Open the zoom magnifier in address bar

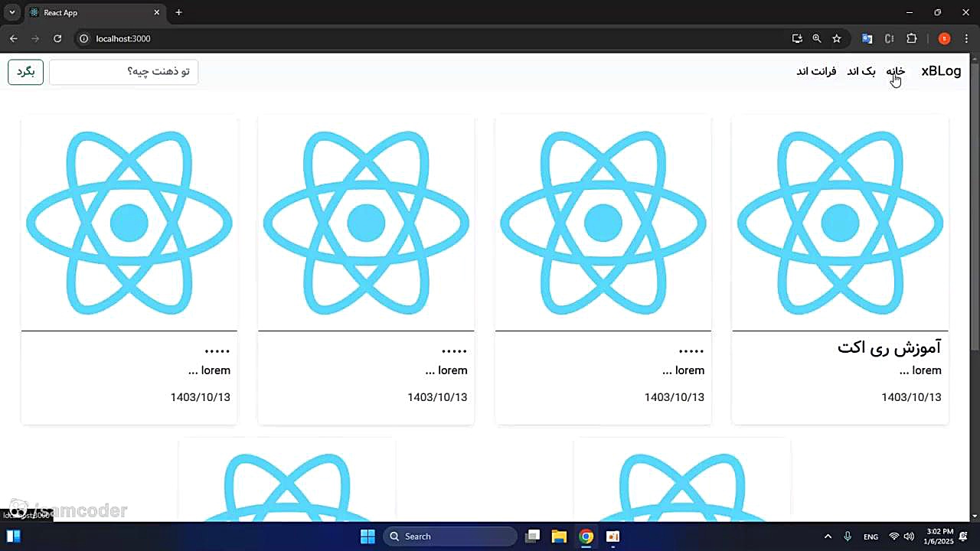[817, 38]
